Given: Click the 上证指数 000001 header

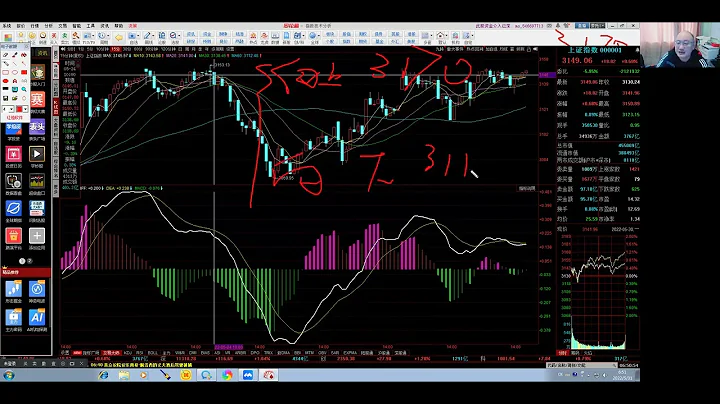Looking at the screenshot, I should coord(595,50).
